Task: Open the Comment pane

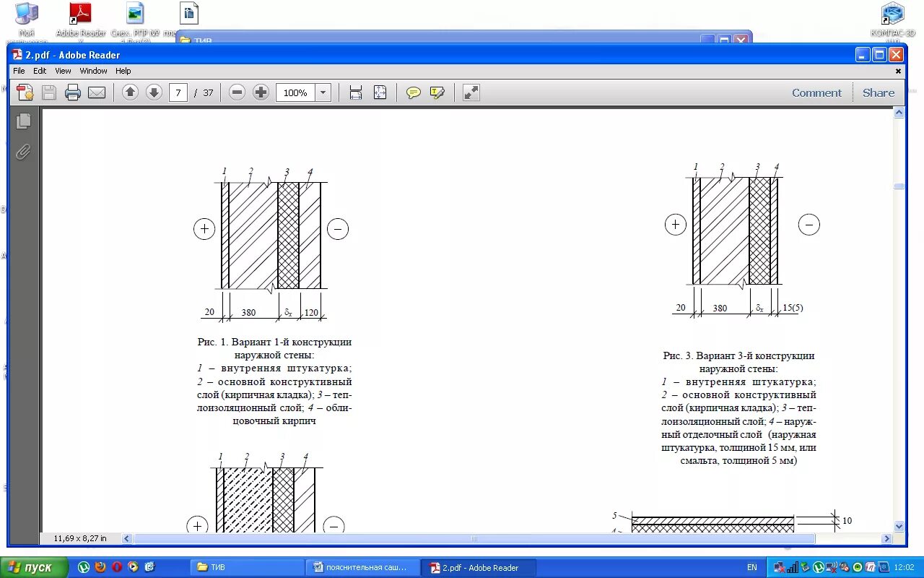Action: pyautogui.click(x=816, y=92)
